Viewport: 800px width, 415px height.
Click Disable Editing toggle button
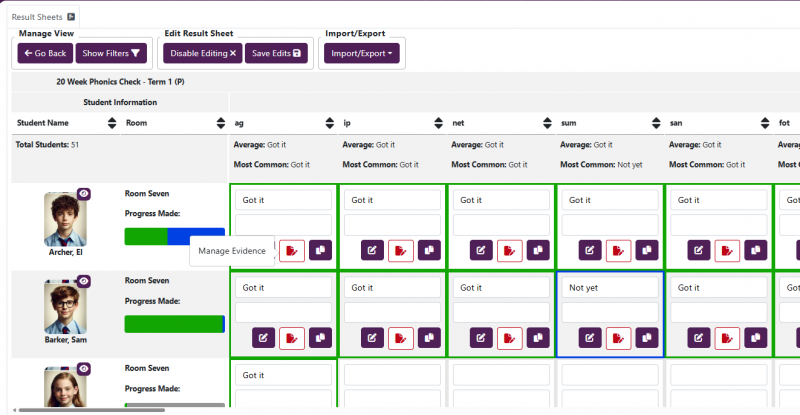click(203, 53)
